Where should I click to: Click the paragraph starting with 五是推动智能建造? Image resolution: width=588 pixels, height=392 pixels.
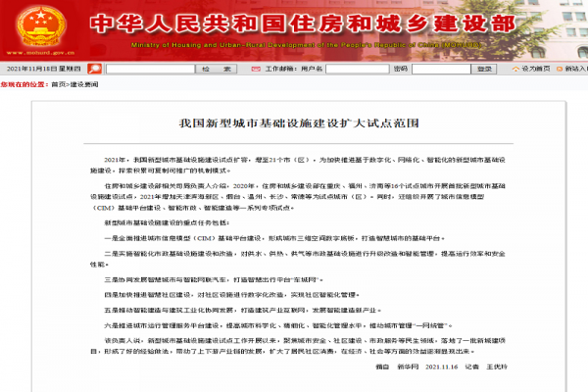(243, 311)
